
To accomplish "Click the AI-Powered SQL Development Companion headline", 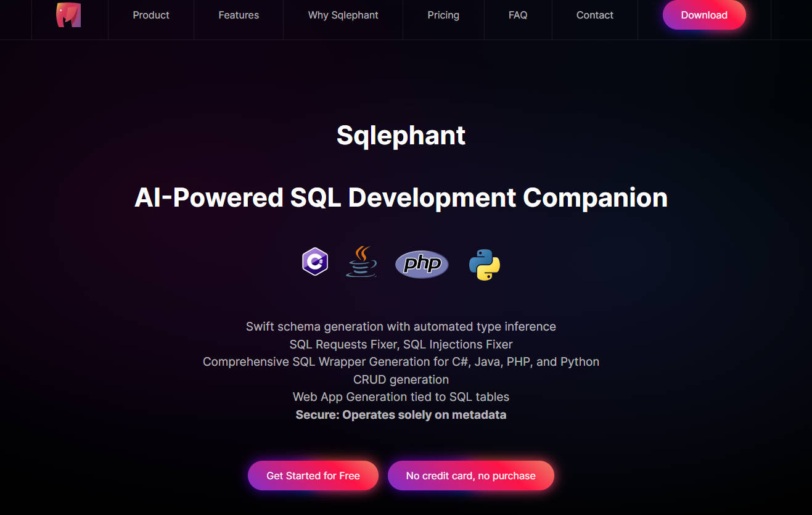I will coord(401,198).
